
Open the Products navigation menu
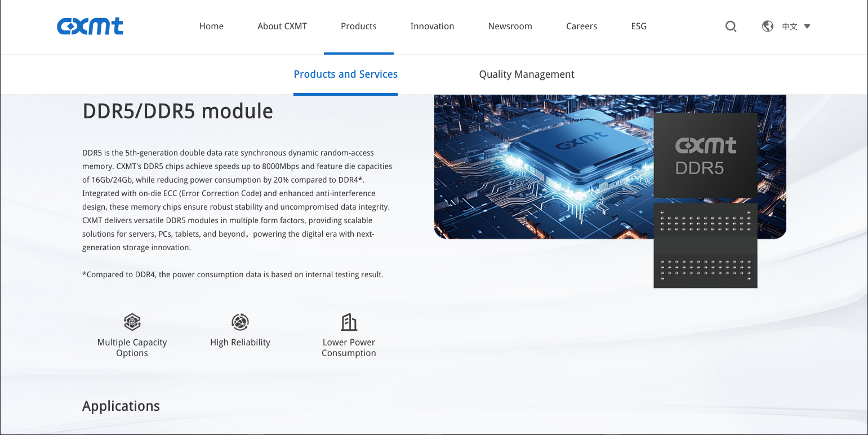click(x=358, y=26)
